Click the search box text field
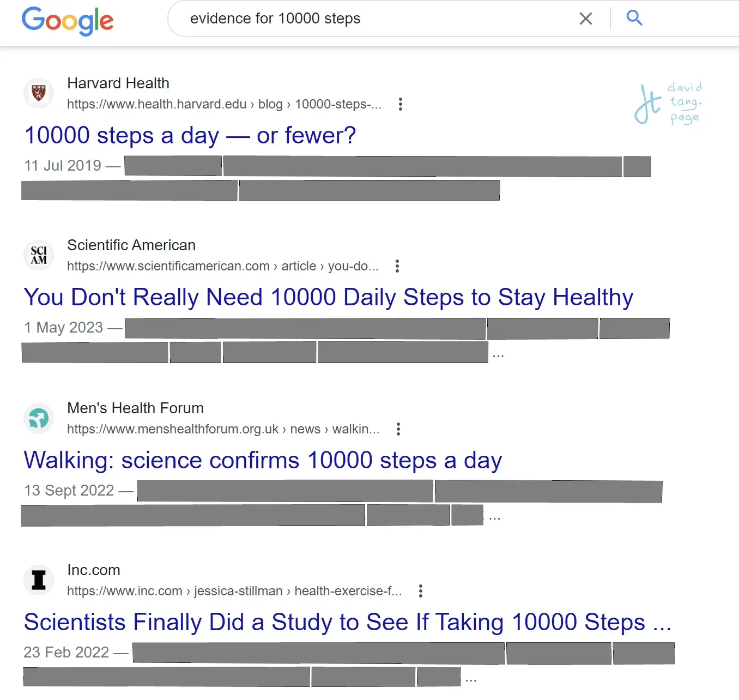739x700 pixels. click(x=376, y=19)
